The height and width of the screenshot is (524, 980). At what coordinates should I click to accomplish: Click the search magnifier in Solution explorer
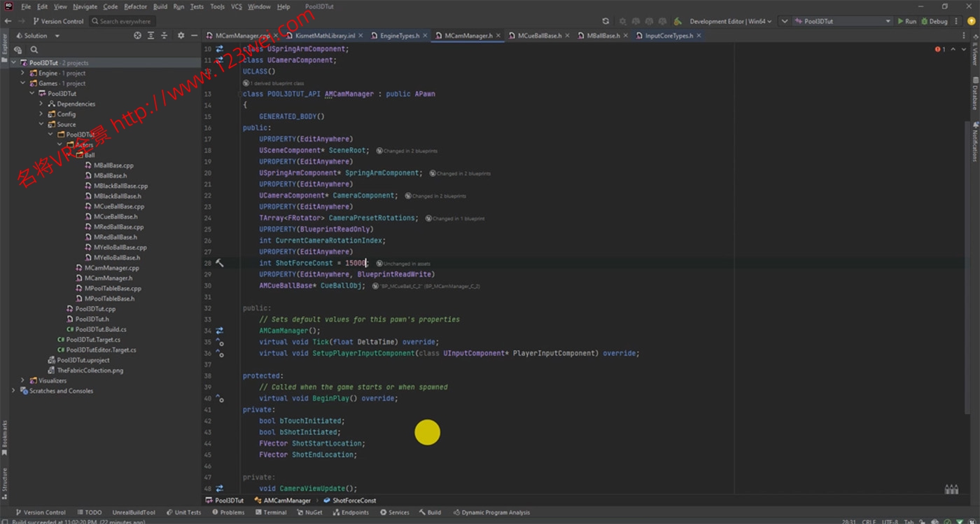(34, 50)
